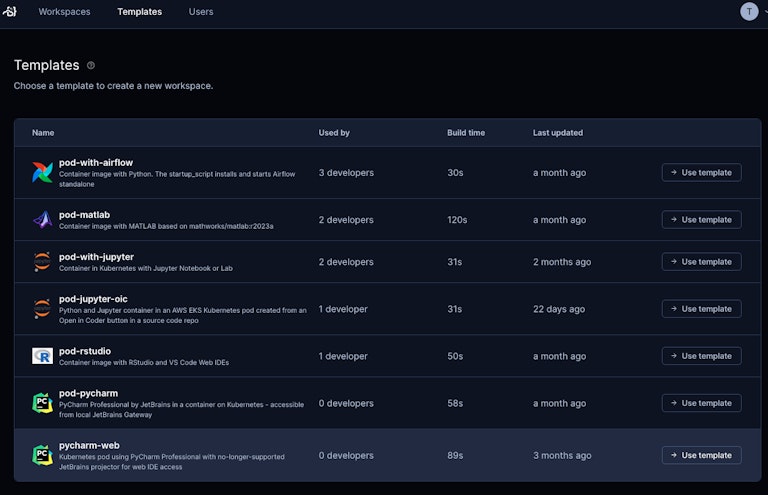Use the pycharm-web template
Viewport: 768px width, 495px height.
(x=701, y=455)
